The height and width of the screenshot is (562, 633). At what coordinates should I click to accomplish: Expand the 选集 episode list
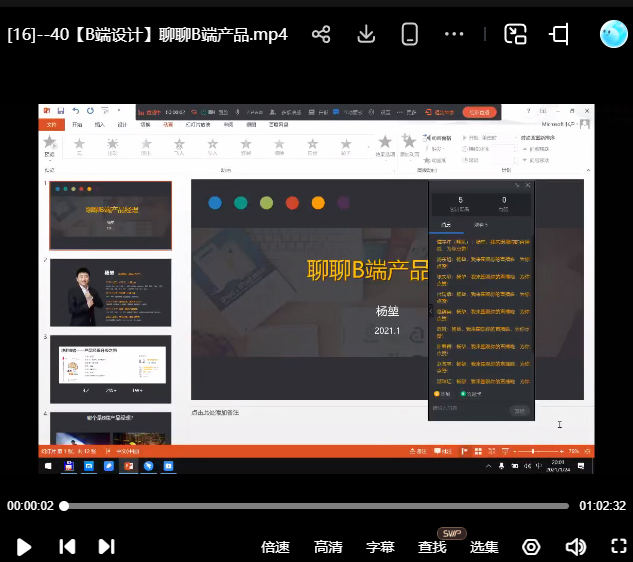484,547
